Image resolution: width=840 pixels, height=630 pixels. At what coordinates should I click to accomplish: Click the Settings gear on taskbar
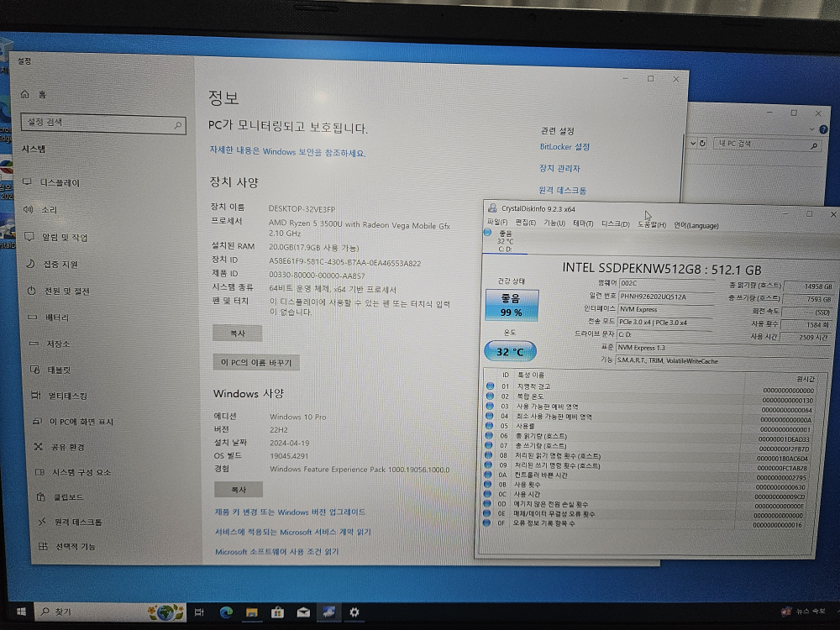tap(354, 612)
